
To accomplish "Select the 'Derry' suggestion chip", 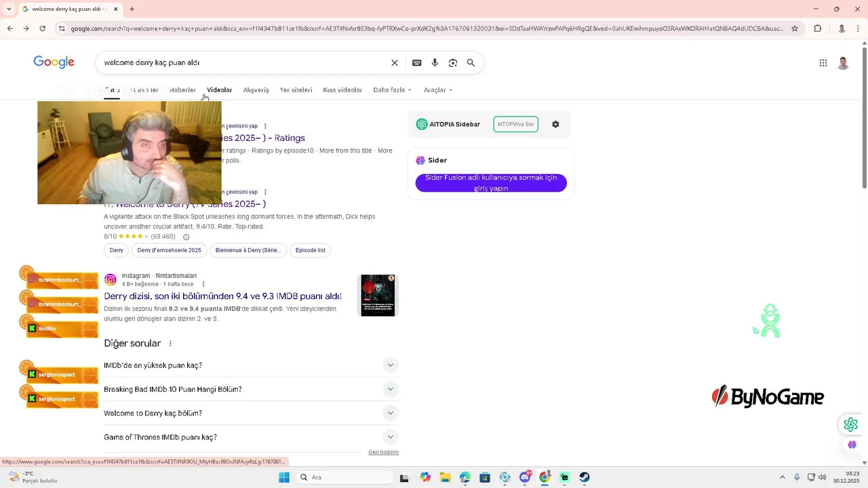I will coord(117,250).
